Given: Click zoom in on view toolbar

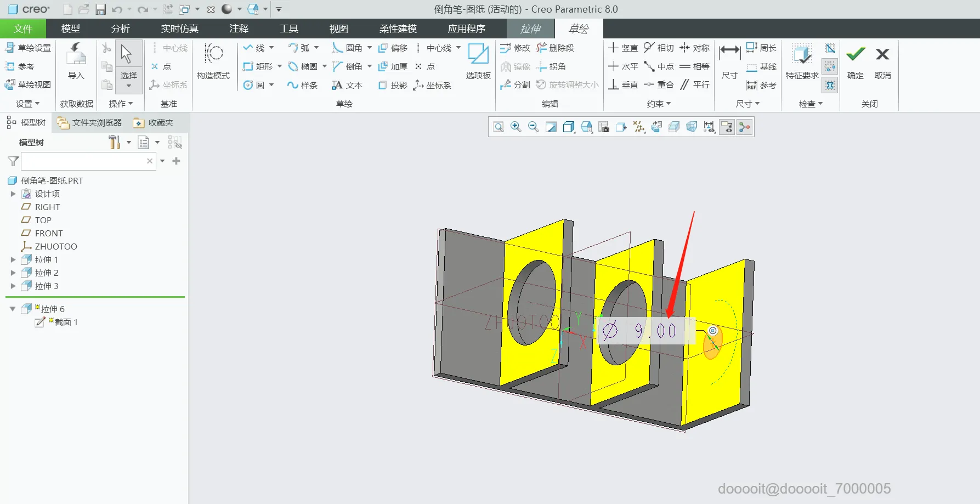Looking at the screenshot, I should (516, 127).
